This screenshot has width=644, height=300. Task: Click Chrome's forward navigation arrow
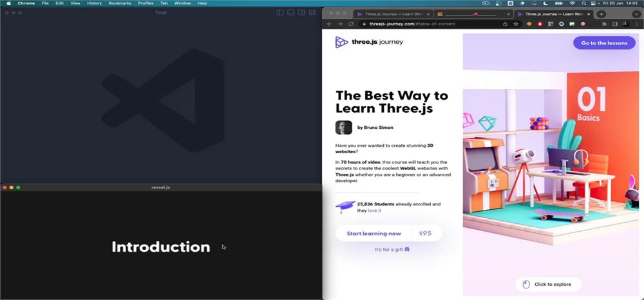click(340, 24)
